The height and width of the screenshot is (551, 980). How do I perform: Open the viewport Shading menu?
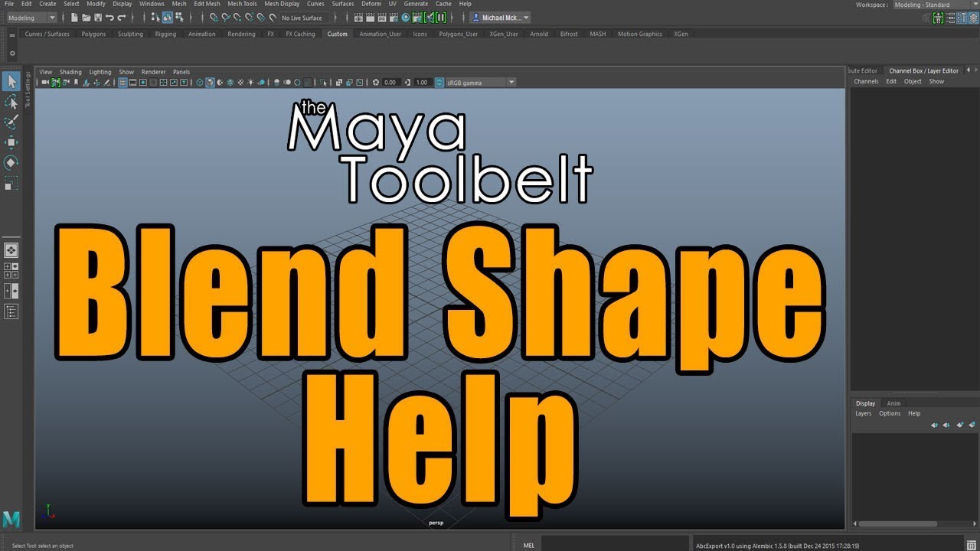tap(70, 72)
